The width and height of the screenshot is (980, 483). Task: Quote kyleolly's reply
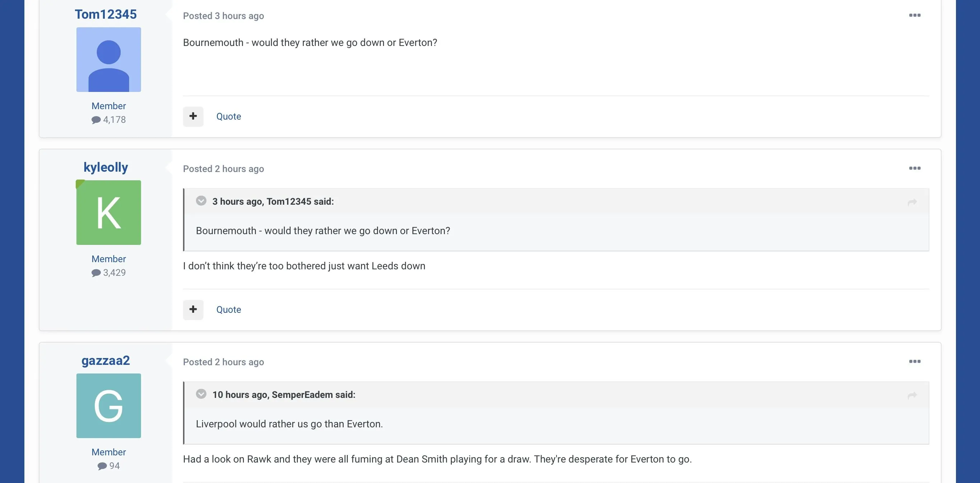click(x=228, y=310)
